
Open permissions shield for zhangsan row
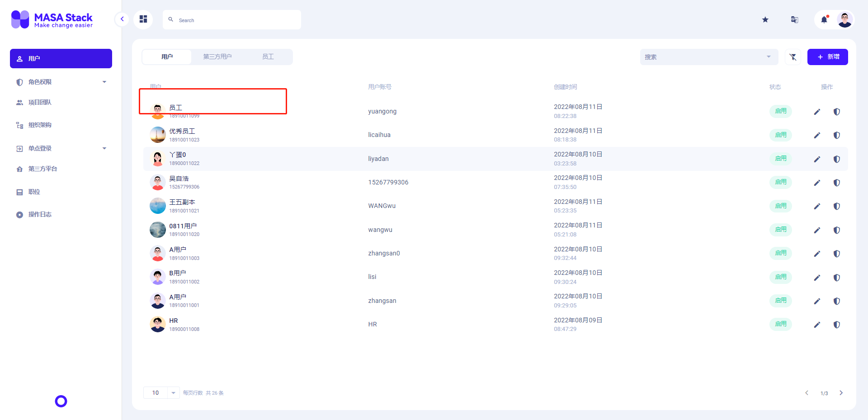coord(837,301)
